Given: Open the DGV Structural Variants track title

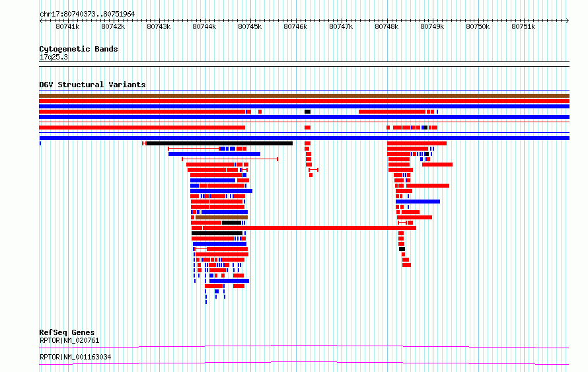Looking at the screenshot, I should click(x=92, y=85).
